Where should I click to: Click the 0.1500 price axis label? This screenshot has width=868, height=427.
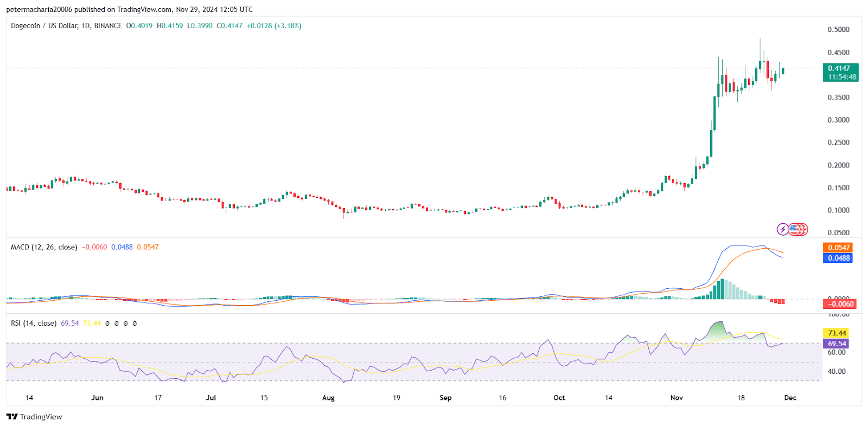click(x=838, y=188)
